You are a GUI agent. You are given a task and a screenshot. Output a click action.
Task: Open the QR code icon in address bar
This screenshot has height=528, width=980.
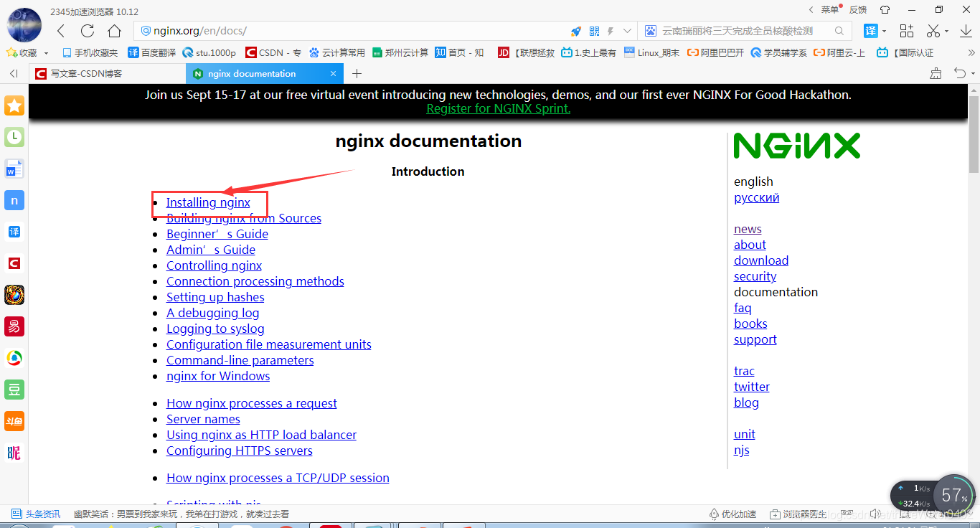594,31
